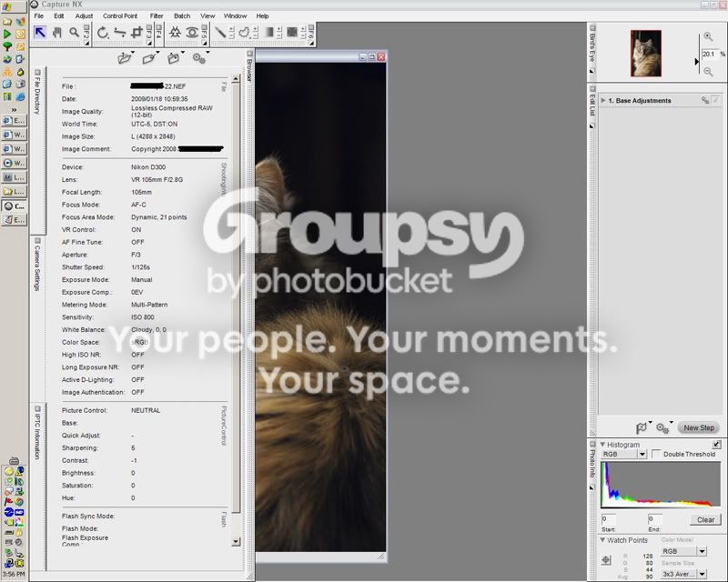The height and width of the screenshot is (582, 728).
Task: Toggle the IPTC Information palette pin box
Action: click(x=37, y=409)
